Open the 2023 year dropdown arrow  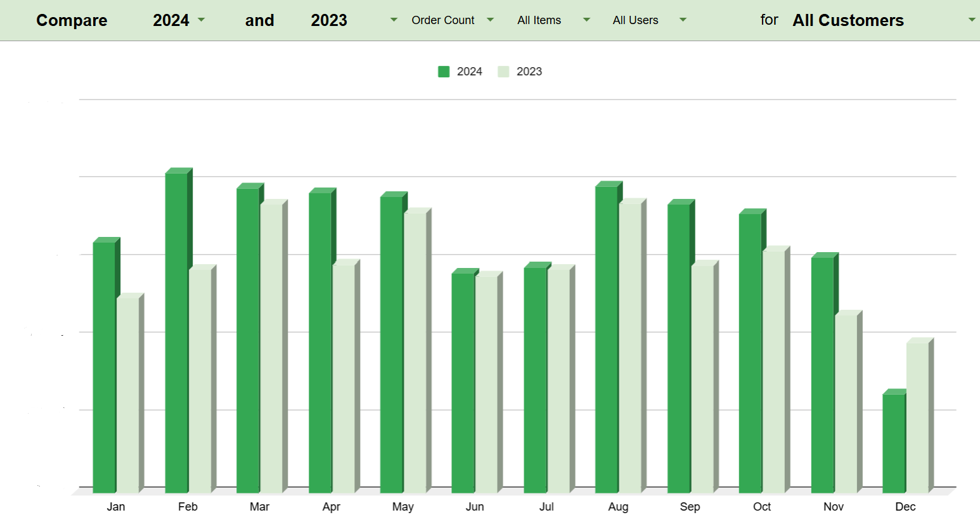394,20
